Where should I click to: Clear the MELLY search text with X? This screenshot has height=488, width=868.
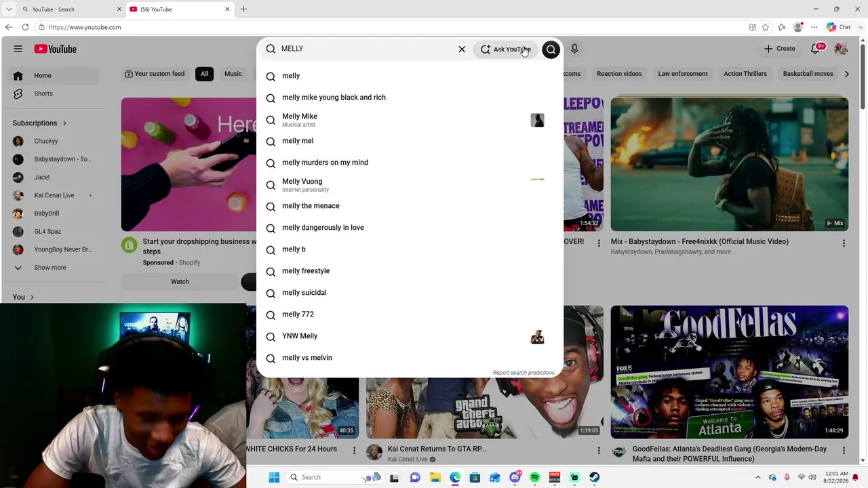pyautogui.click(x=462, y=49)
